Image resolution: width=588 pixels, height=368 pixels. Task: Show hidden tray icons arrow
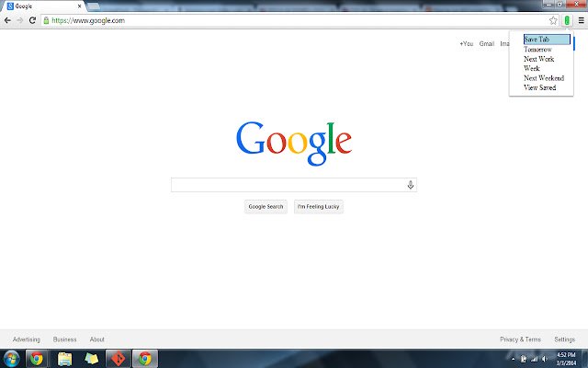(514, 359)
